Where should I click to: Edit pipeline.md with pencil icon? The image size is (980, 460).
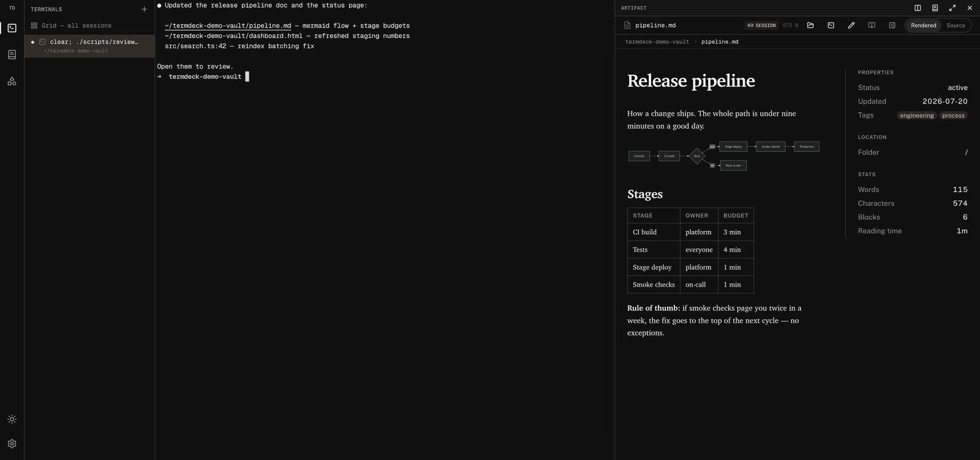851,25
